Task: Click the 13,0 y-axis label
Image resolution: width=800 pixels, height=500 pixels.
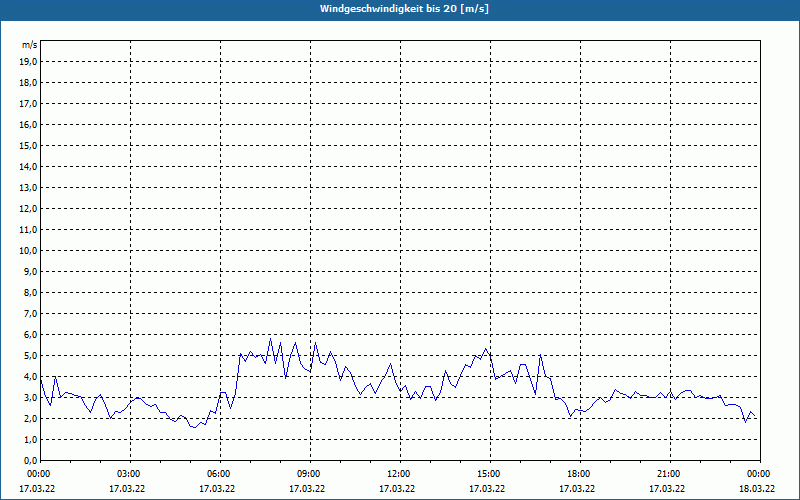Action: [29, 187]
